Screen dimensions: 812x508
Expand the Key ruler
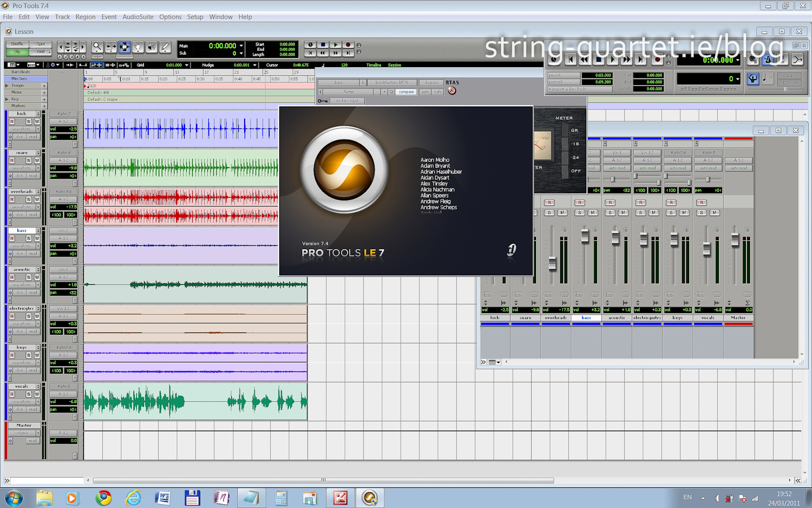[x=6, y=99]
